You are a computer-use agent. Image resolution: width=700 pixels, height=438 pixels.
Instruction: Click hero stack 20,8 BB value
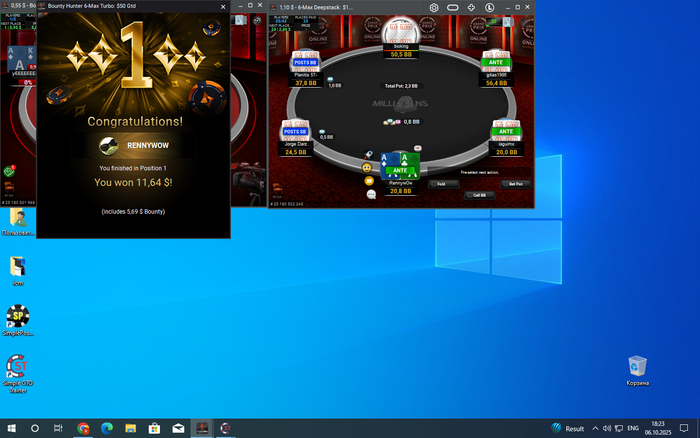click(400, 191)
